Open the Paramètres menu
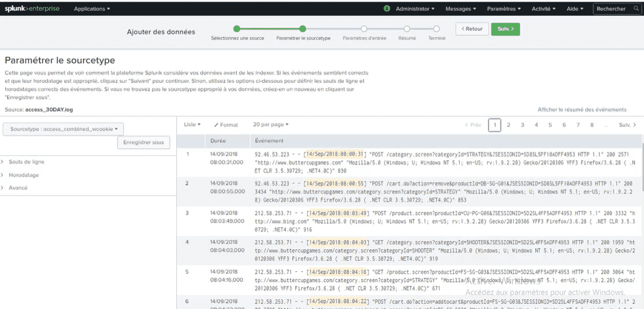The image size is (644, 309). coord(504,8)
